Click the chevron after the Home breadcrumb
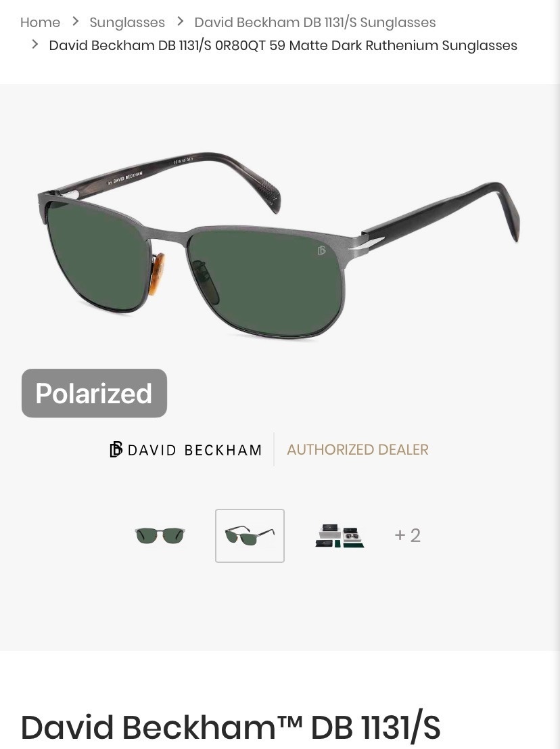The height and width of the screenshot is (749, 560). click(75, 22)
